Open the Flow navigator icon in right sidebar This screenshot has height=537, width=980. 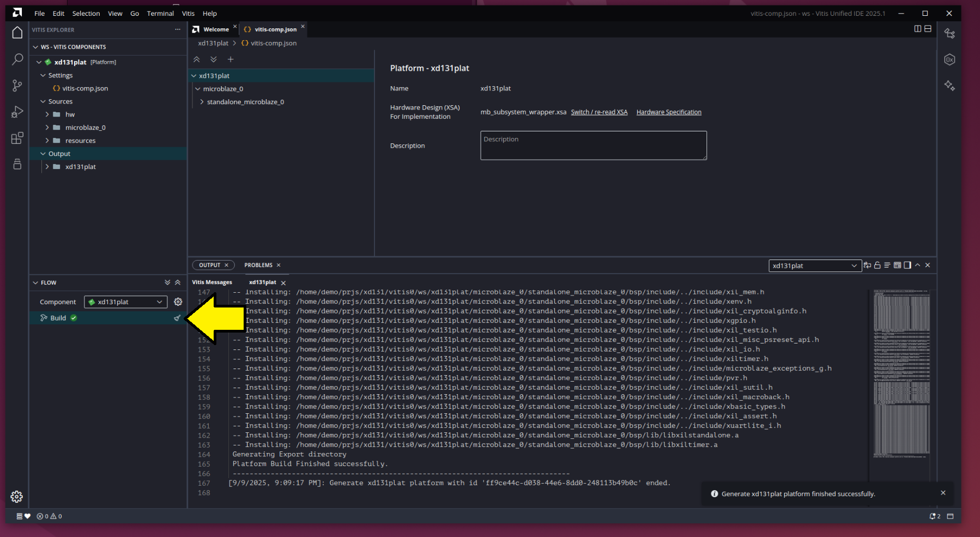949,34
